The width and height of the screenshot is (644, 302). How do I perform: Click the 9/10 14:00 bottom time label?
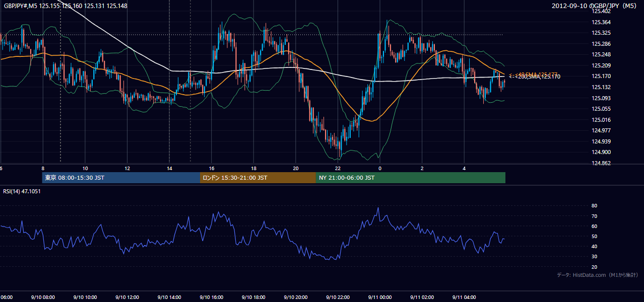[x=169, y=297]
